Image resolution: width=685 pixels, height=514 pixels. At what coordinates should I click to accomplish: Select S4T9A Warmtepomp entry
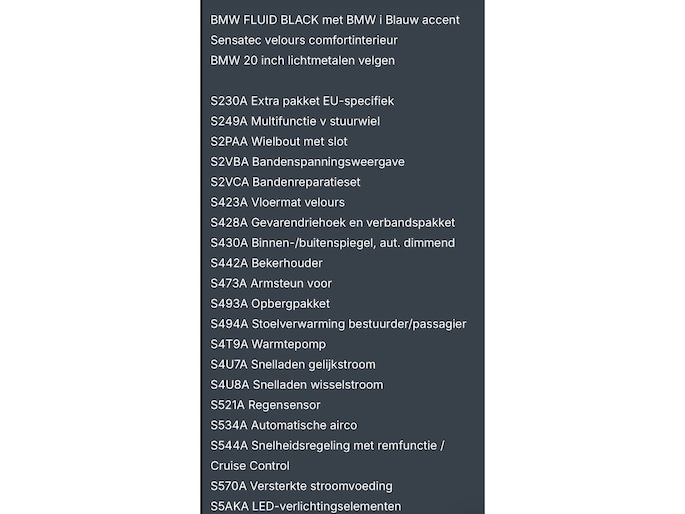[268, 345]
